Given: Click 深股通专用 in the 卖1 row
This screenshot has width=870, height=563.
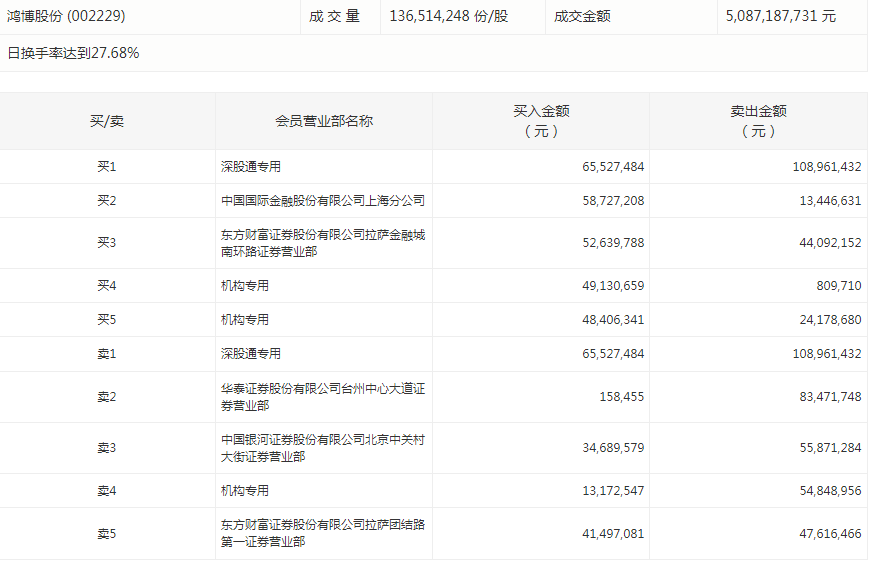Looking at the screenshot, I should pyautogui.click(x=251, y=353).
